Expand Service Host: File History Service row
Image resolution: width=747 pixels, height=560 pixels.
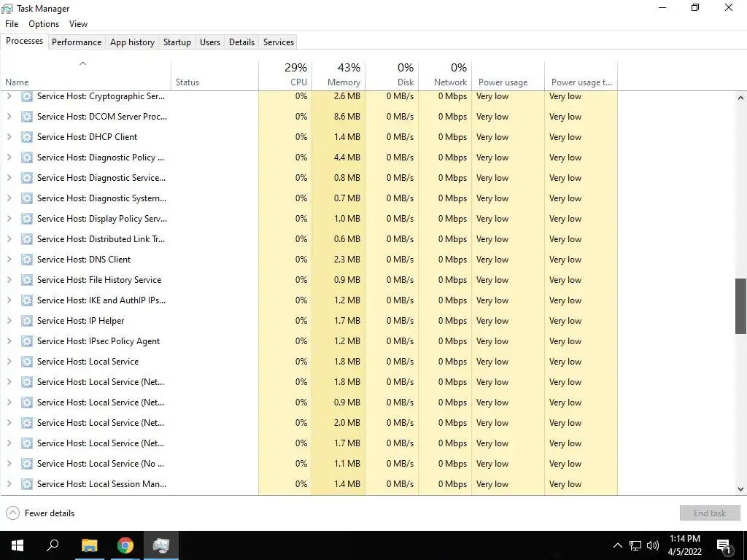tap(9, 280)
